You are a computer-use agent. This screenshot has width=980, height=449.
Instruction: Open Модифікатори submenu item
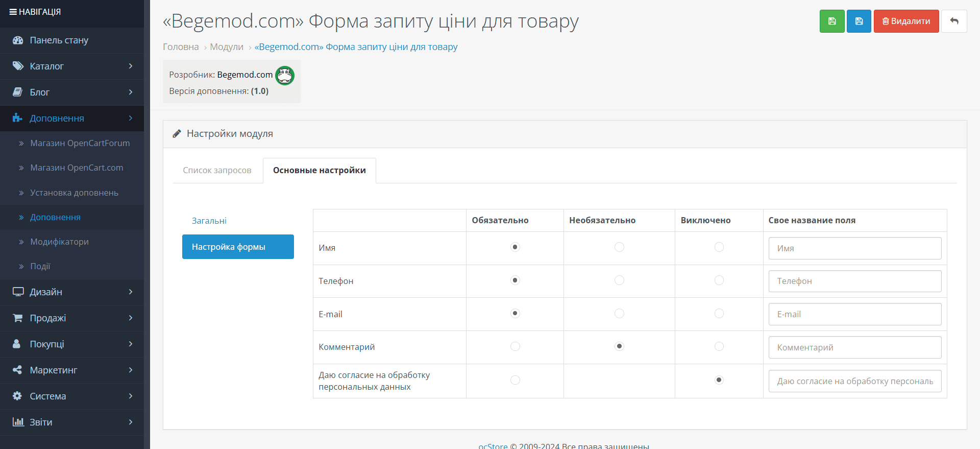(59, 242)
